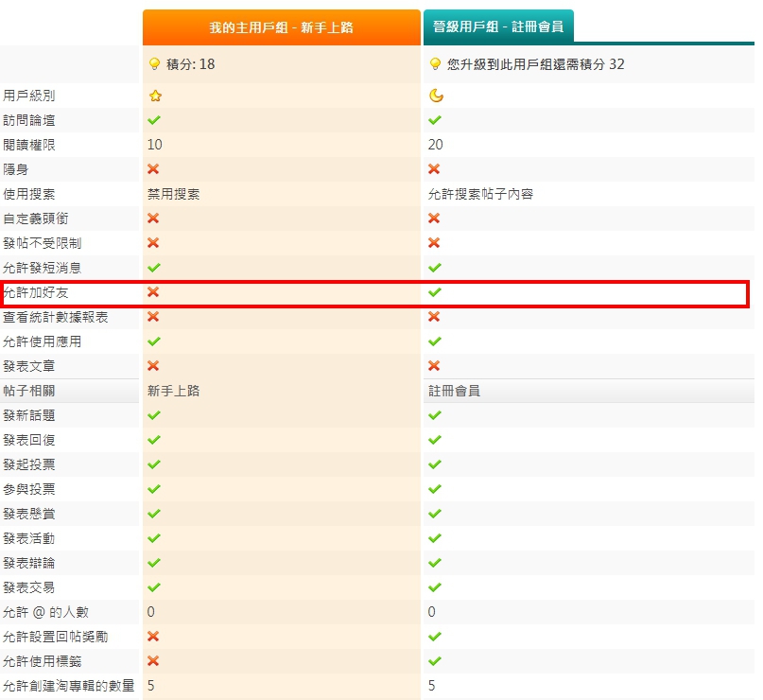
Task: Click lightbulb icon beside 您升級到此用戶組還需積分 32
Action: 435,64
